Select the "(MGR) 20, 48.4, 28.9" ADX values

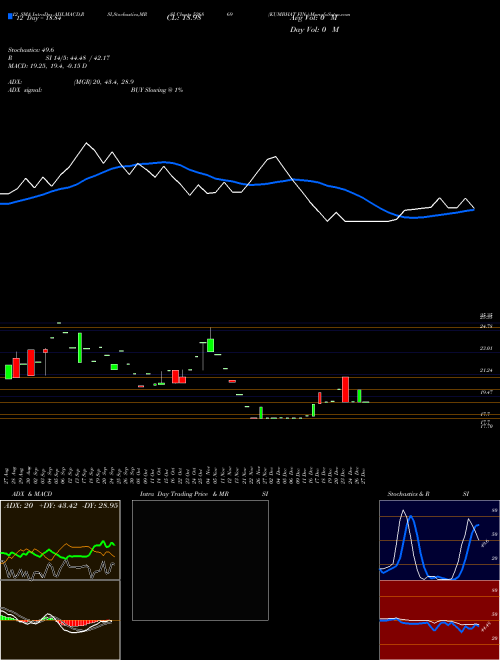pos(104,82)
